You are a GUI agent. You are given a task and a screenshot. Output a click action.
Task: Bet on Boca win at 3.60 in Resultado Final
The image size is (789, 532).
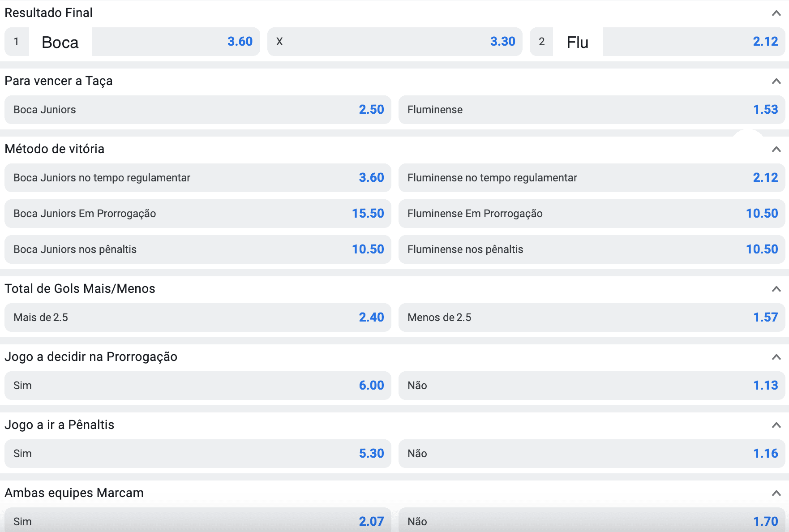[x=132, y=42]
